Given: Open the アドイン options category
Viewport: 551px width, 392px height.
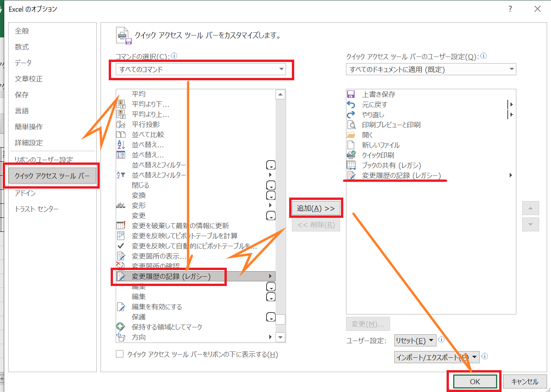Looking at the screenshot, I should click(52, 193).
